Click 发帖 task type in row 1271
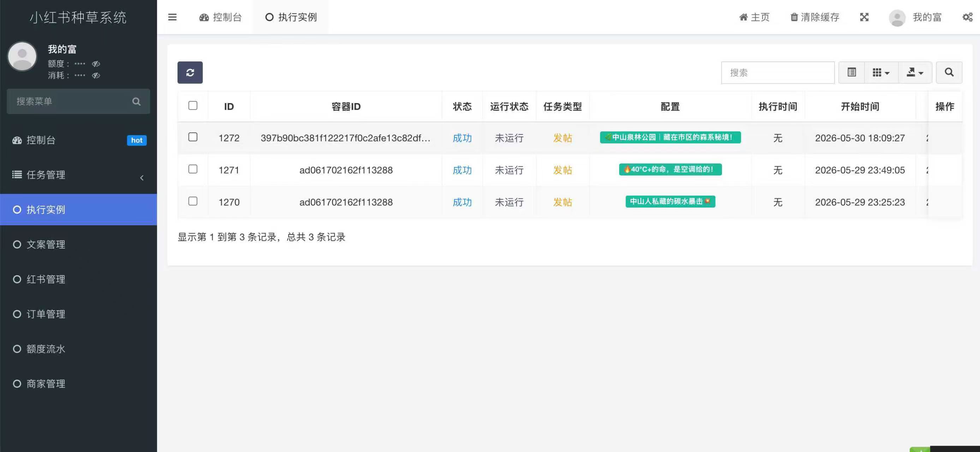 click(x=562, y=170)
